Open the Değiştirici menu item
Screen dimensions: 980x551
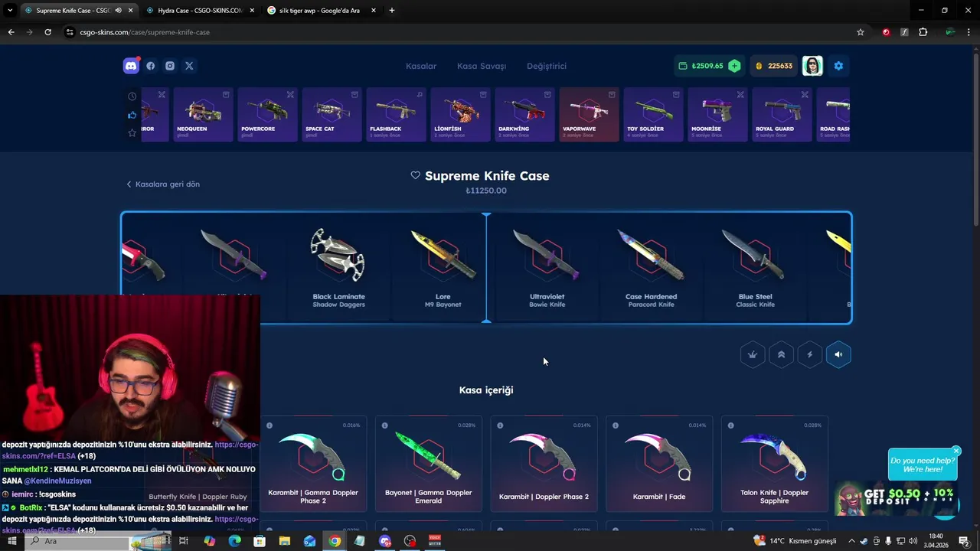[547, 66]
